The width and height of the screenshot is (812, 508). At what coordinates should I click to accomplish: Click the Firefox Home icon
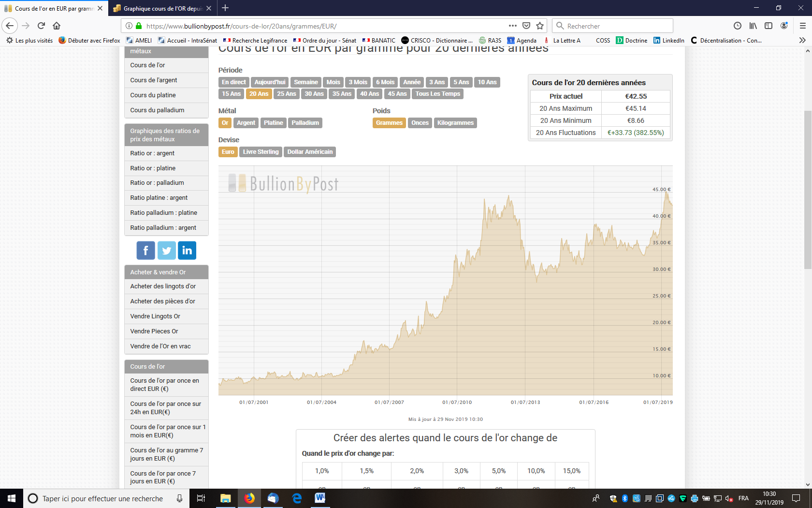(57, 26)
